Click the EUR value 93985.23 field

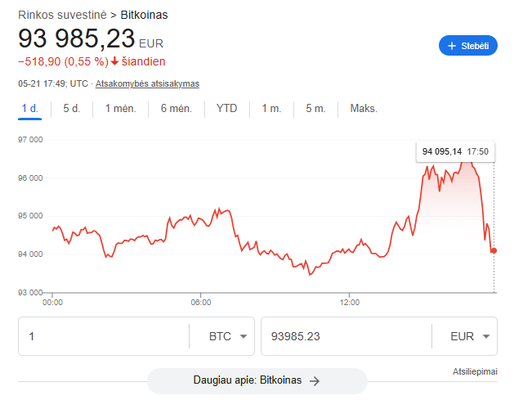(346, 336)
